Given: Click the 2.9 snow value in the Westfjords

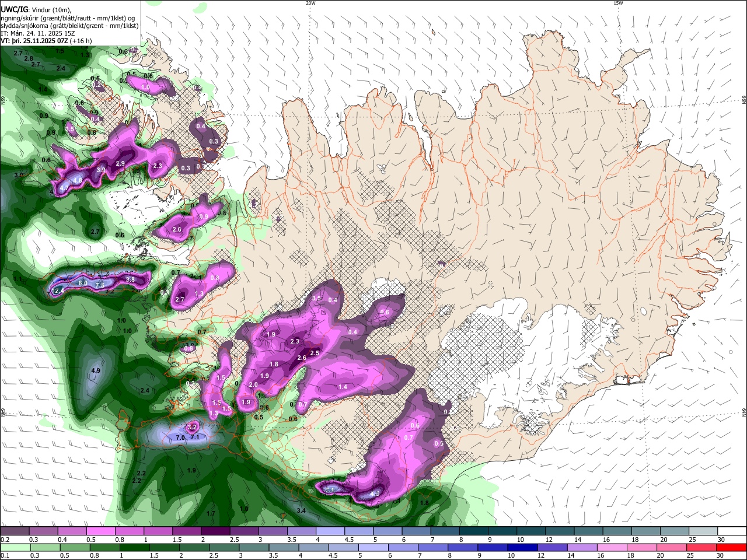Looking at the screenshot, I should [120, 163].
